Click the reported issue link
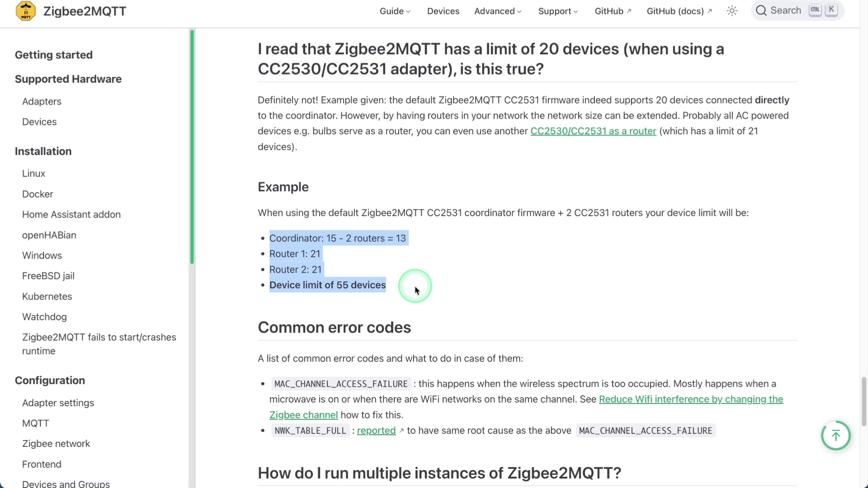 tap(376, 431)
